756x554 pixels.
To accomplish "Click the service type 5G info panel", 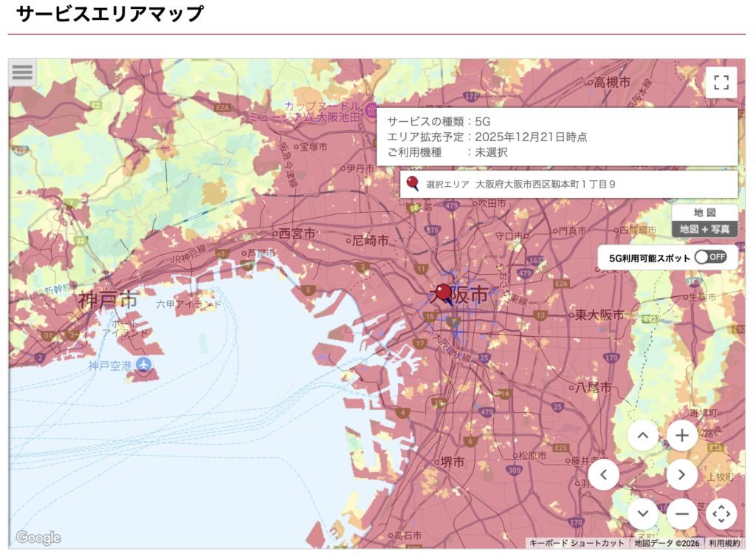I will (x=557, y=137).
